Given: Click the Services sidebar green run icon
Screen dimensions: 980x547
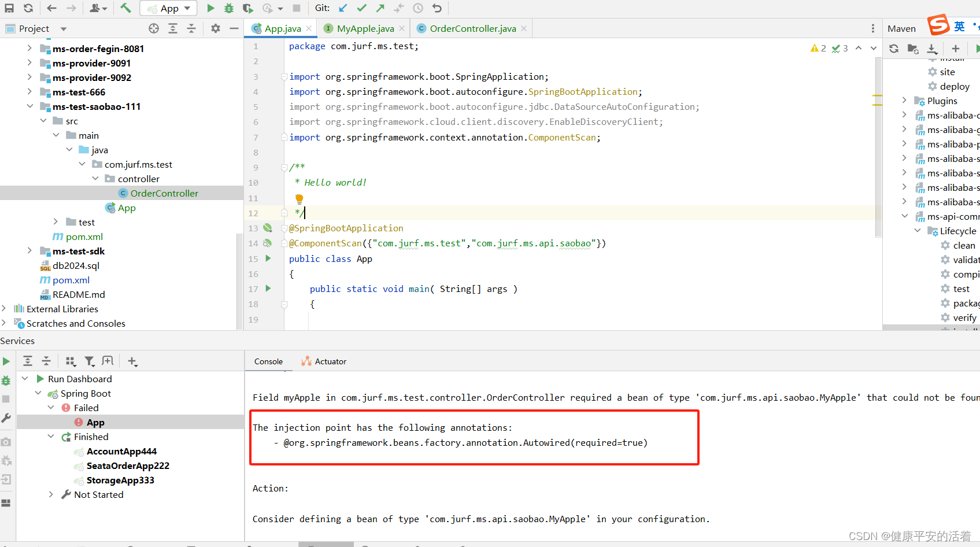Looking at the screenshot, I should [x=6, y=361].
